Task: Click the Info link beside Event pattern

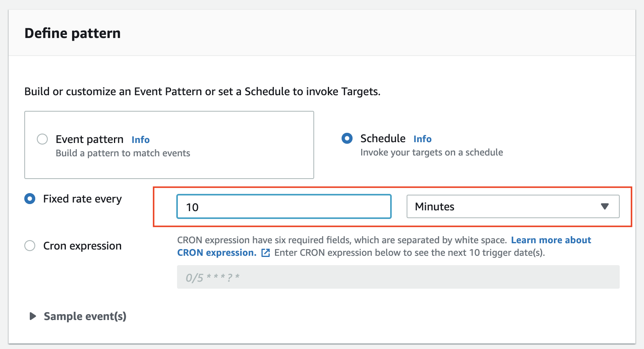Action: click(140, 139)
